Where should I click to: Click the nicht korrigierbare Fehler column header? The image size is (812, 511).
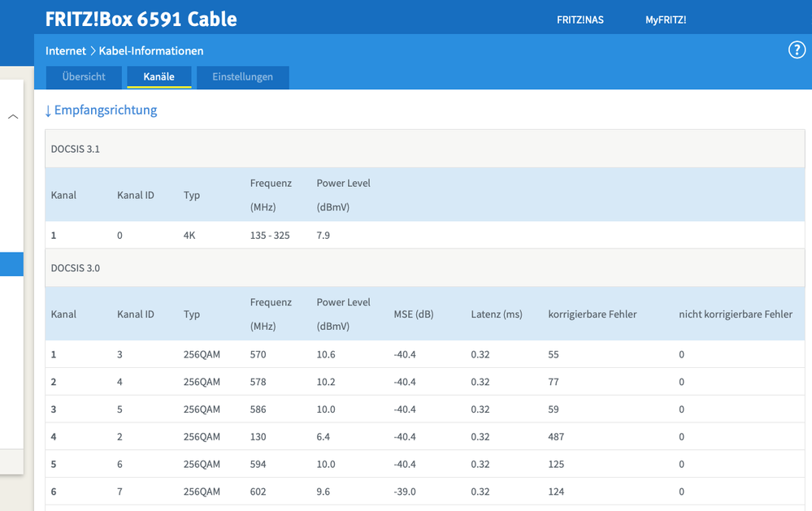735,314
